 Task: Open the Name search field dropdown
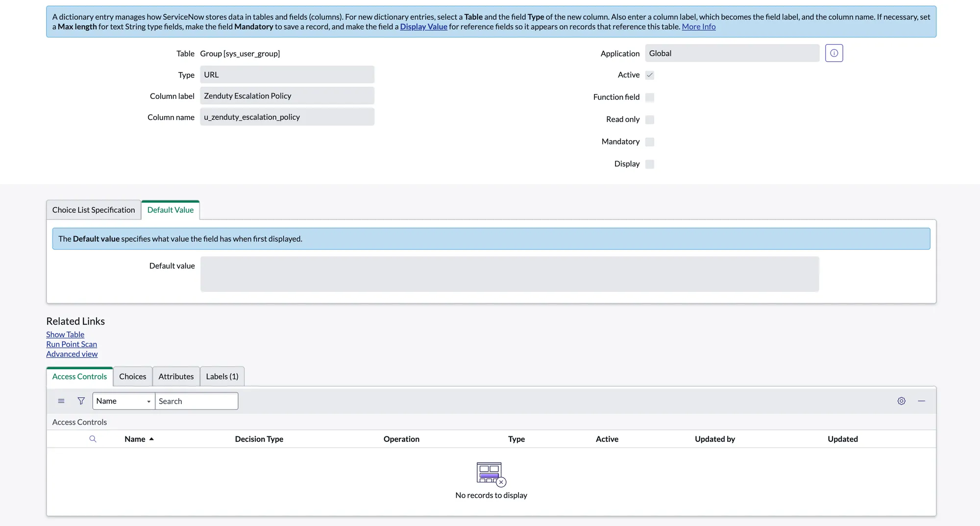tap(123, 401)
